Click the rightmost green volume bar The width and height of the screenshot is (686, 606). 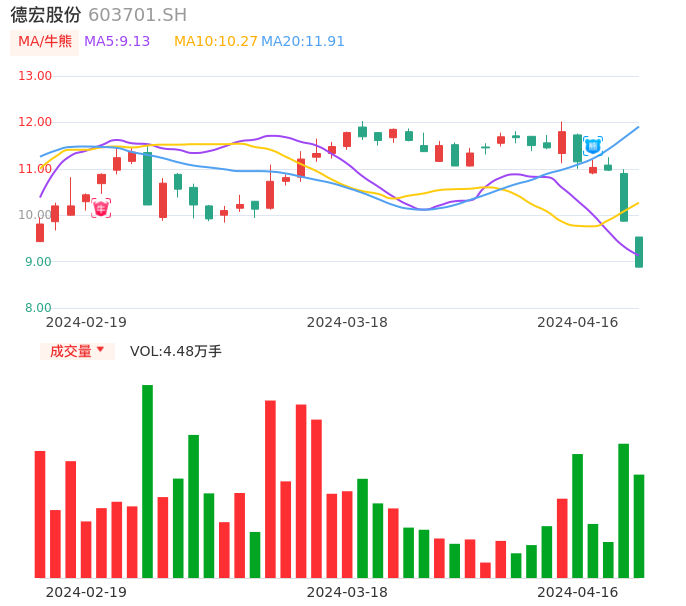(639, 526)
